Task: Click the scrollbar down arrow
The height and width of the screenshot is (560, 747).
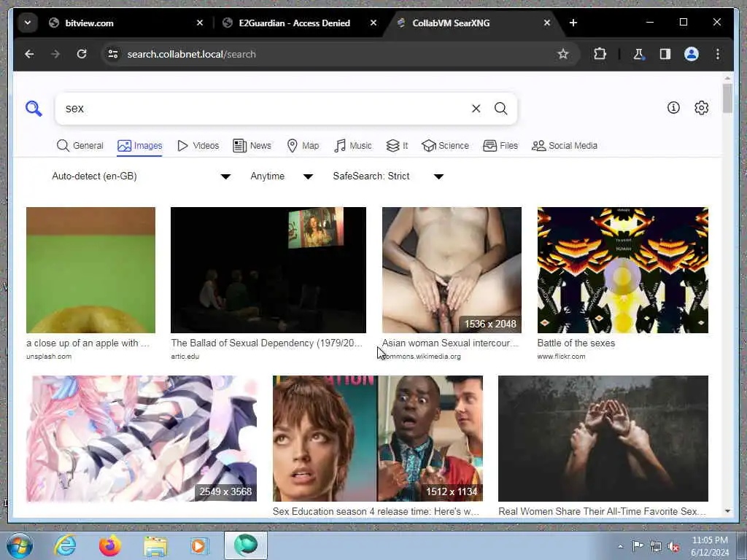Action: pyautogui.click(x=727, y=511)
